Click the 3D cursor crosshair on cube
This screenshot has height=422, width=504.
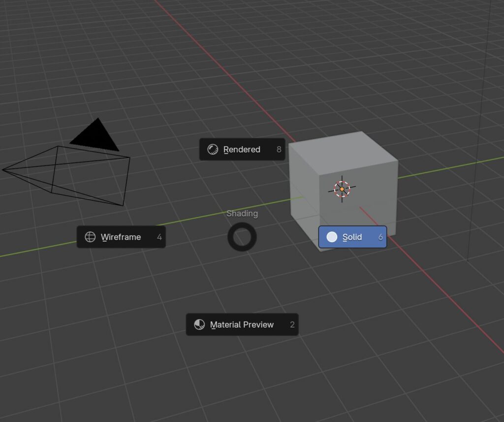pos(342,189)
